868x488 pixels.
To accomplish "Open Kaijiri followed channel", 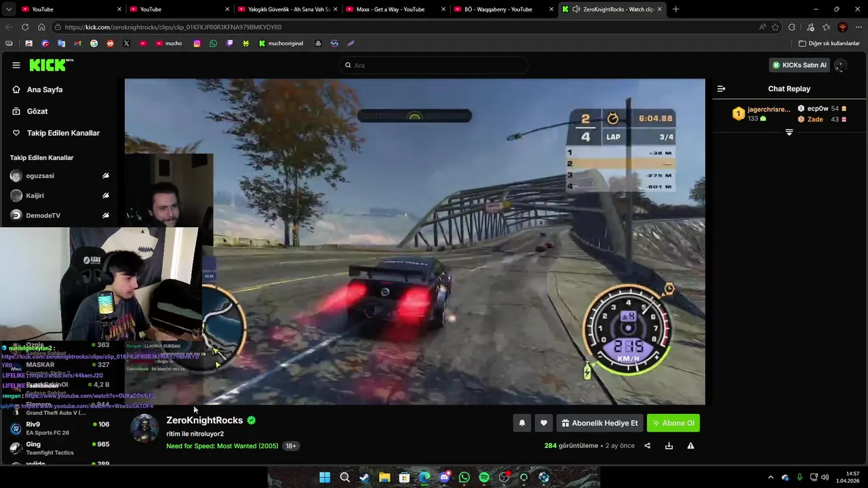I will (34, 195).
